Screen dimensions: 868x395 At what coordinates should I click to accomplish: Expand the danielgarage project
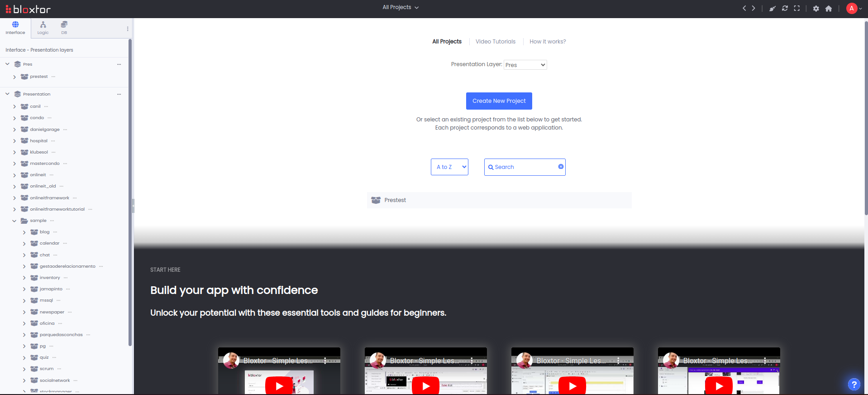pos(14,130)
